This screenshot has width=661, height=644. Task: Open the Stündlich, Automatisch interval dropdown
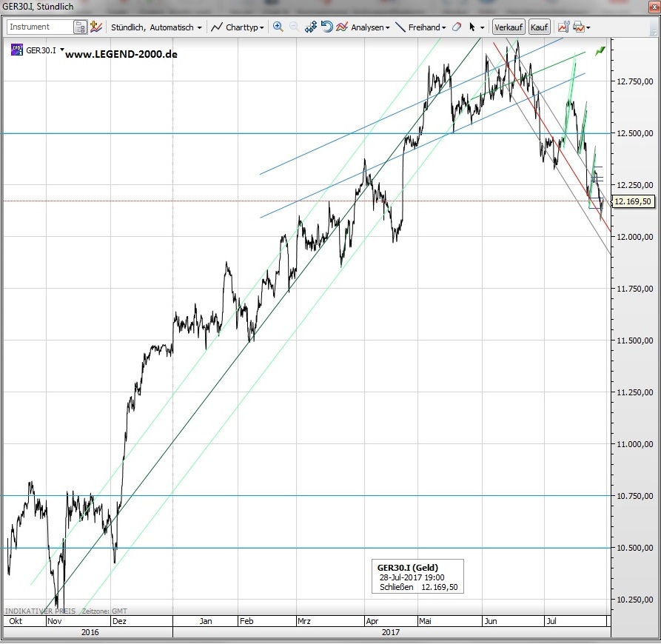[155, 27]
